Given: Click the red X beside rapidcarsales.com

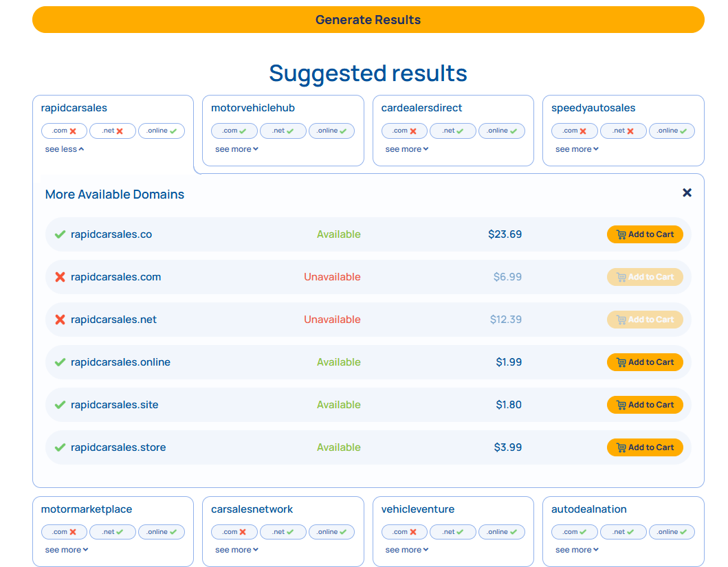Looking at the screenshot, I should click(x=60, y=276).
